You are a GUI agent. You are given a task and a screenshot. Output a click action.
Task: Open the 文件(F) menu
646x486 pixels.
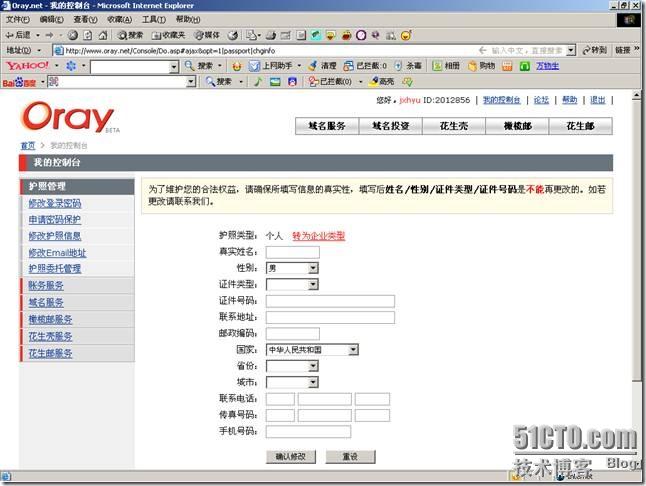[18, 19]
